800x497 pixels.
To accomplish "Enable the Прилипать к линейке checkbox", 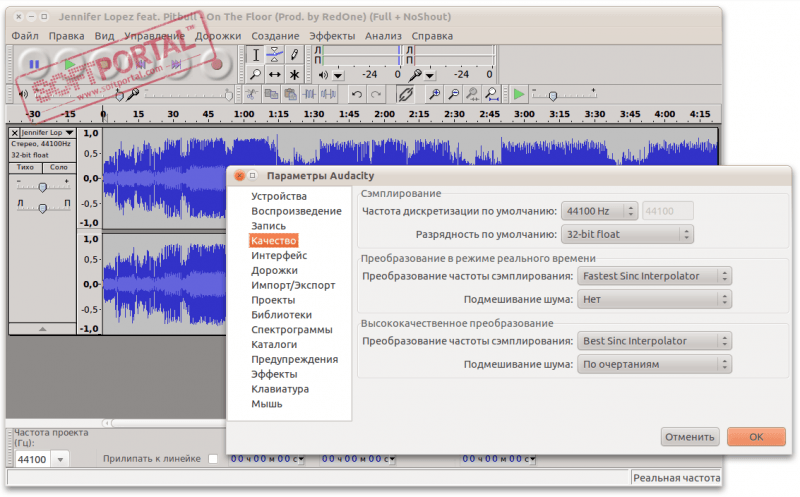I will click(212, 459).
